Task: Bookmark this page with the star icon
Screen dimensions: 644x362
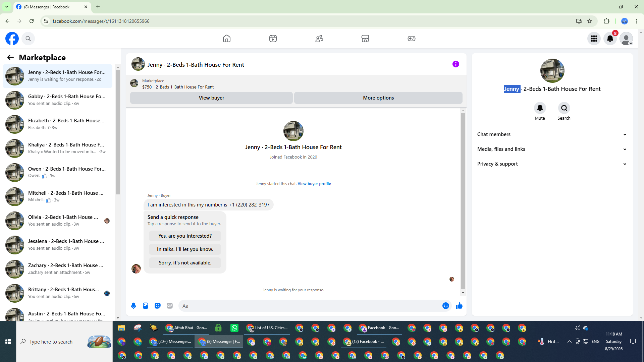Action: (x=590, y=21)
